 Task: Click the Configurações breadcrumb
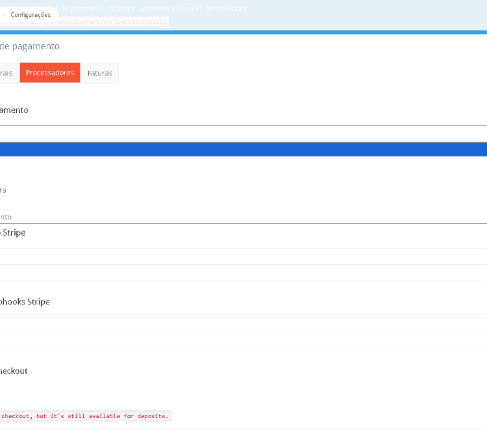(30, 14)
